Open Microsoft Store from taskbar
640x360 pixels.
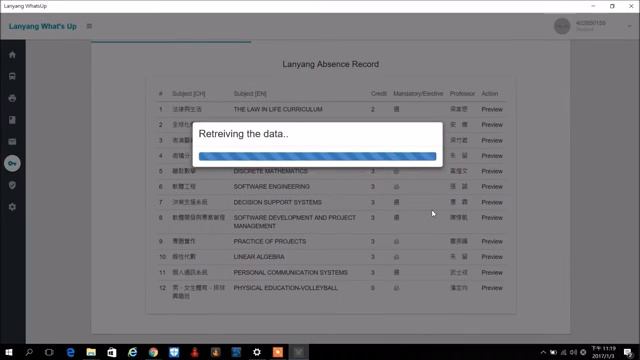tap(112, 352)
